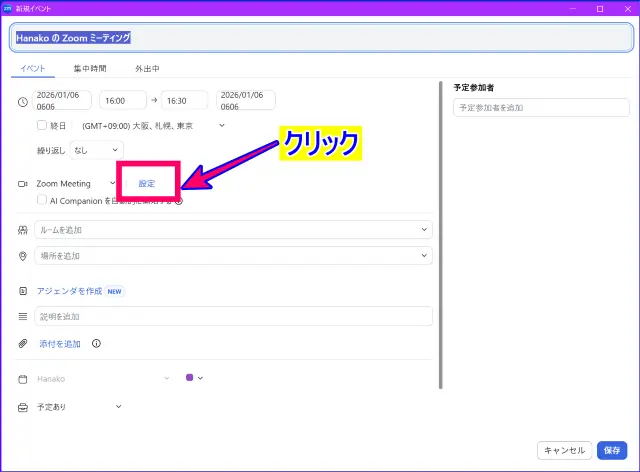The height and width of the screenshot is (472, 640).
Task: Click the calendar icon beside Hanako
Action: pyautogui.click(x=23, y=379)
